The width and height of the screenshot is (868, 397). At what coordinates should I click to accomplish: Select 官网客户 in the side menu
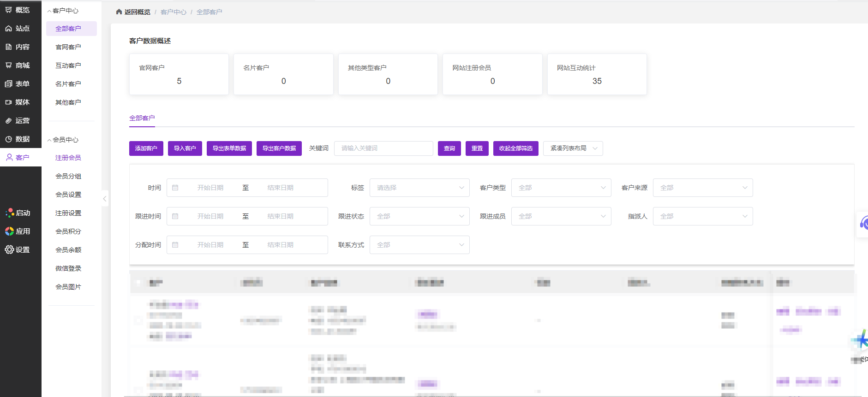68,47
